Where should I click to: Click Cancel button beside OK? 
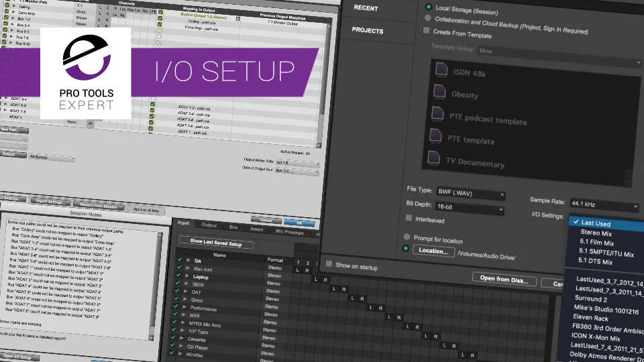point(266,220)
